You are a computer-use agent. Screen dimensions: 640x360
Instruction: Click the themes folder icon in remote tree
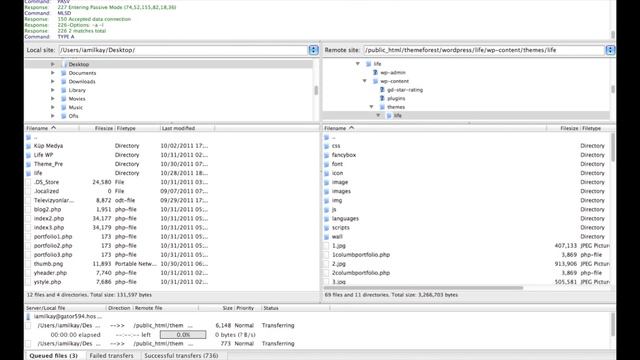click(x=382, y=107)
